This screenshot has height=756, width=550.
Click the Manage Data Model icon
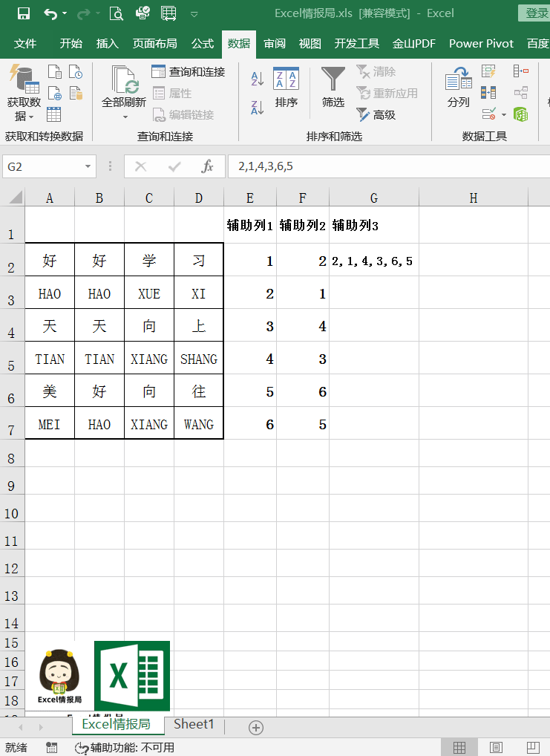click(520, 114)
